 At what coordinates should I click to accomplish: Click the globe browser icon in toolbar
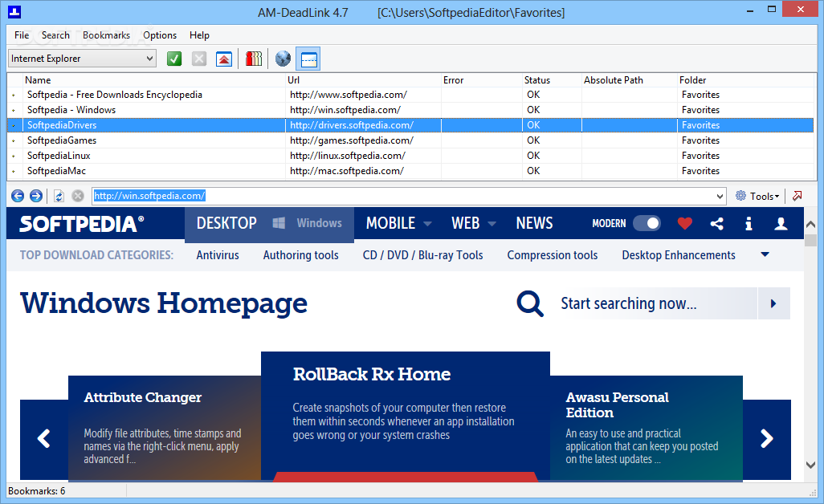[283, 59]
